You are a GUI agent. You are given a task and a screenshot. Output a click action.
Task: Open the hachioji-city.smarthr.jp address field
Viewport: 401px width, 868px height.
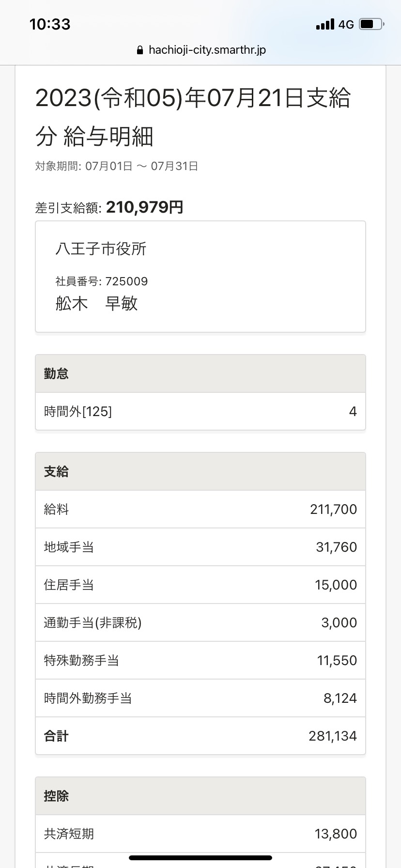200,50
